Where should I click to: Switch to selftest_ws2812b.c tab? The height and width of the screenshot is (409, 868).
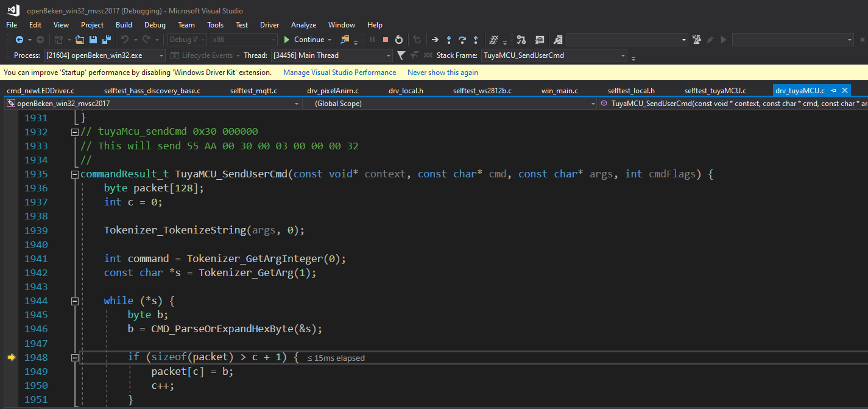pos(482,90)
